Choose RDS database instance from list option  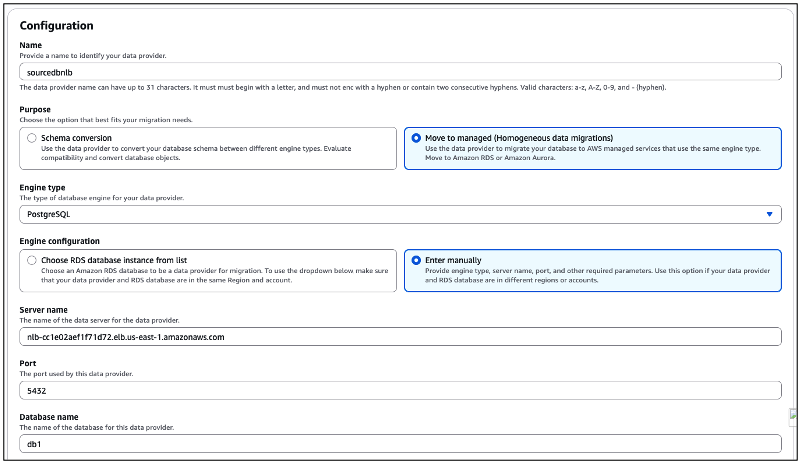(x=33, y=260)
